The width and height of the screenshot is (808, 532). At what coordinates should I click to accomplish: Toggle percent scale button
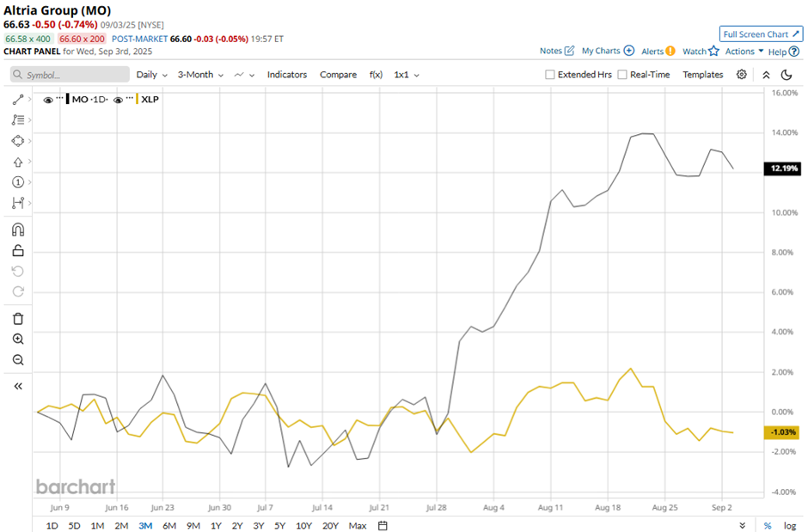(x=768, y=525)
